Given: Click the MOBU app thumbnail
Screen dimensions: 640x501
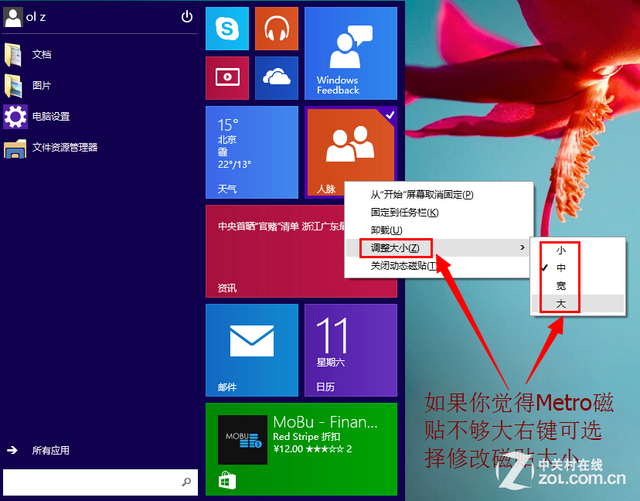Looking at the screenshot, I should pyautogui.click(x=242, y=440).
